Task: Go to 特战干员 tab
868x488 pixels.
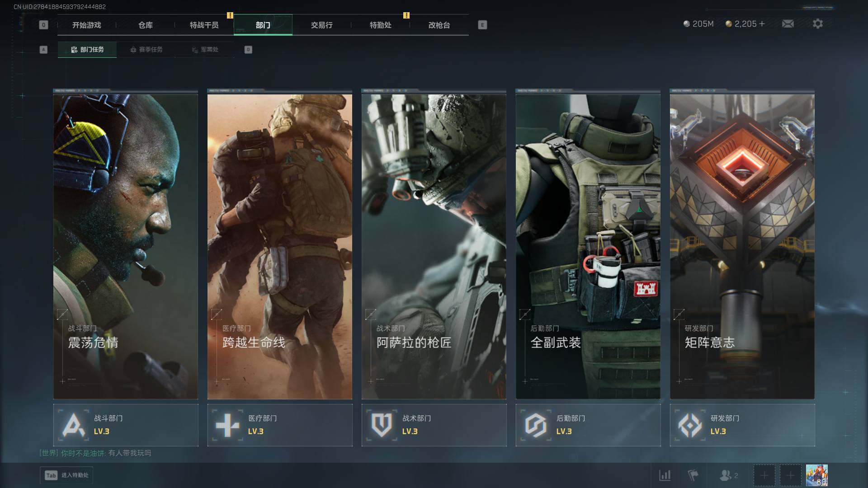Action: tap(204, 25)
